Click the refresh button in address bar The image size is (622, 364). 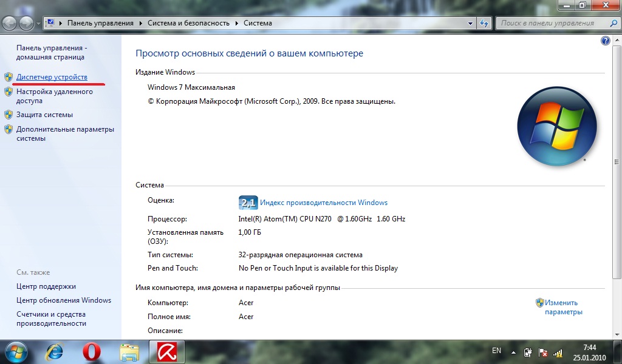coord(484,24)
